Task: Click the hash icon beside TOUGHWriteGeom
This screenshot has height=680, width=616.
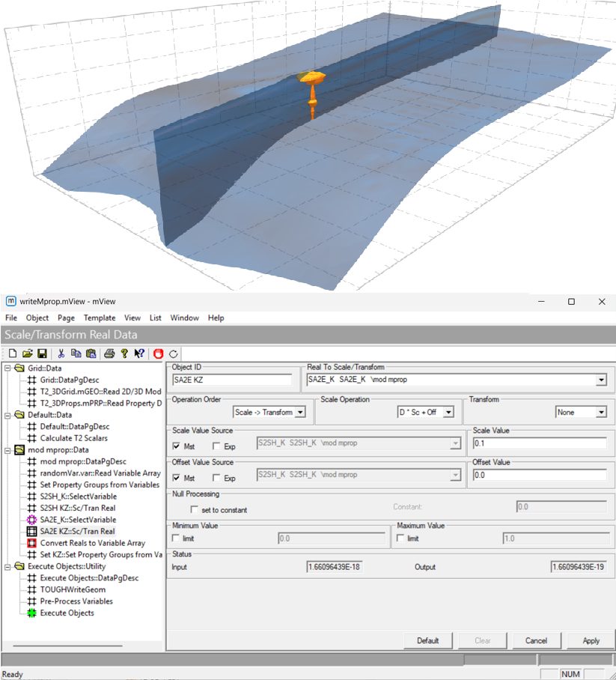Action: 31,589
